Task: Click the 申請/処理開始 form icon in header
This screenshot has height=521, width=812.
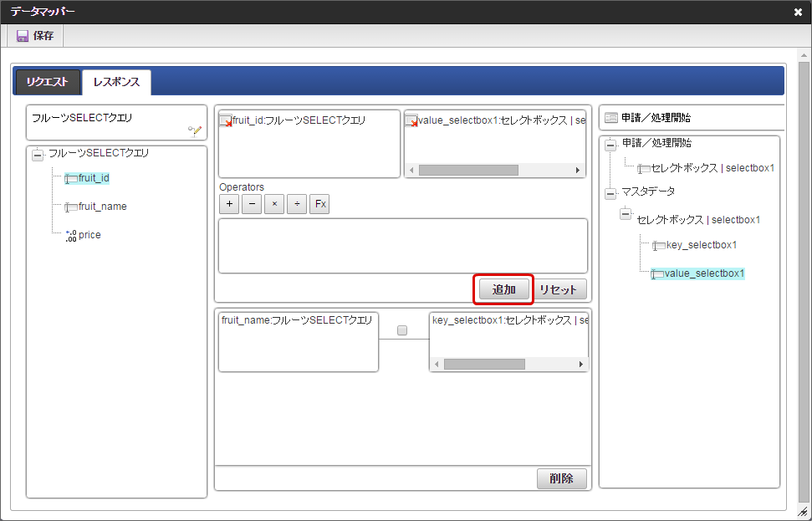Action: (x=611, y=118)
